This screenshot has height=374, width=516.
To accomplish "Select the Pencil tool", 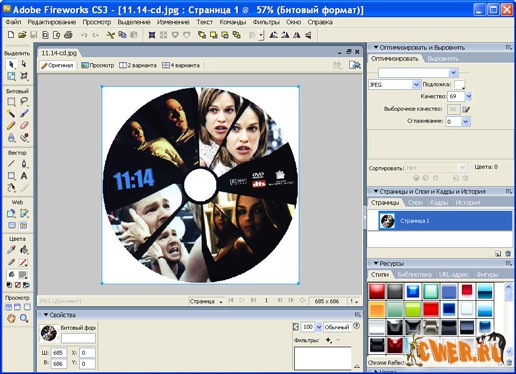I will [x=11, y=125].
